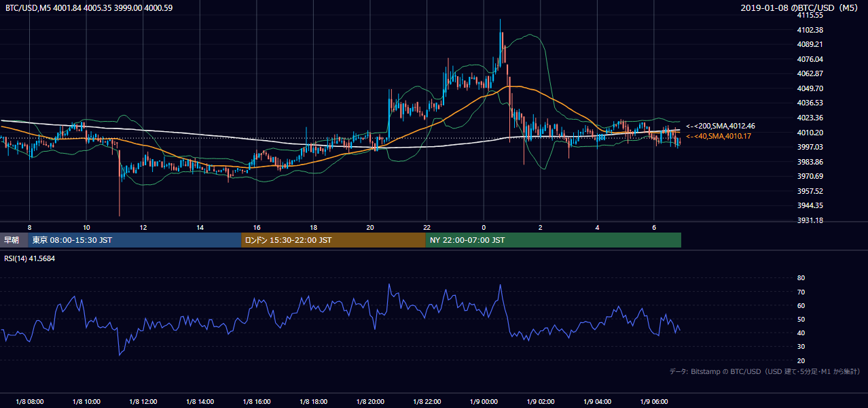The height and width of the screenshot is (408, 868).
Task: Click hour label 16 under the price chart
Action: 257,227
